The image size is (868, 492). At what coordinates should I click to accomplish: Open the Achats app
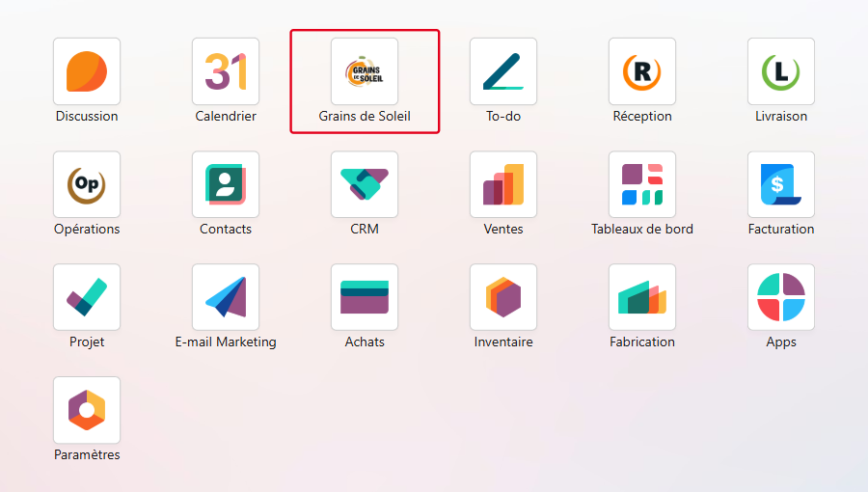365,297
